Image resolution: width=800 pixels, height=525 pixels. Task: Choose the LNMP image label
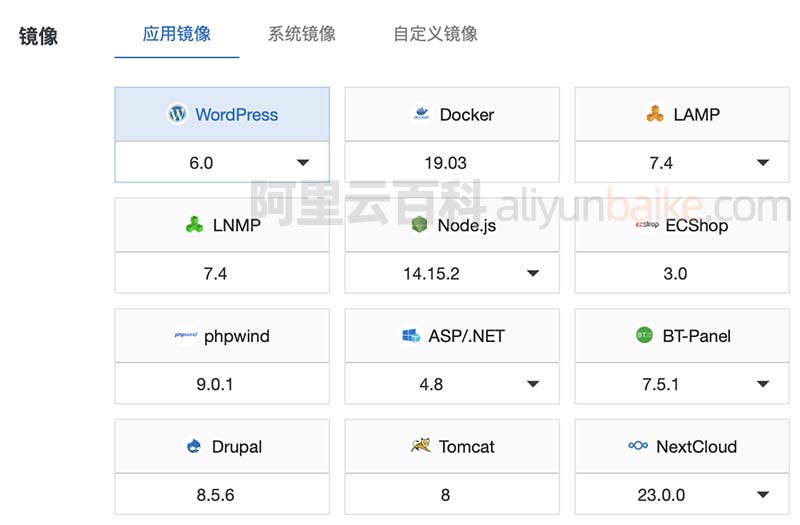click(237, 225)
